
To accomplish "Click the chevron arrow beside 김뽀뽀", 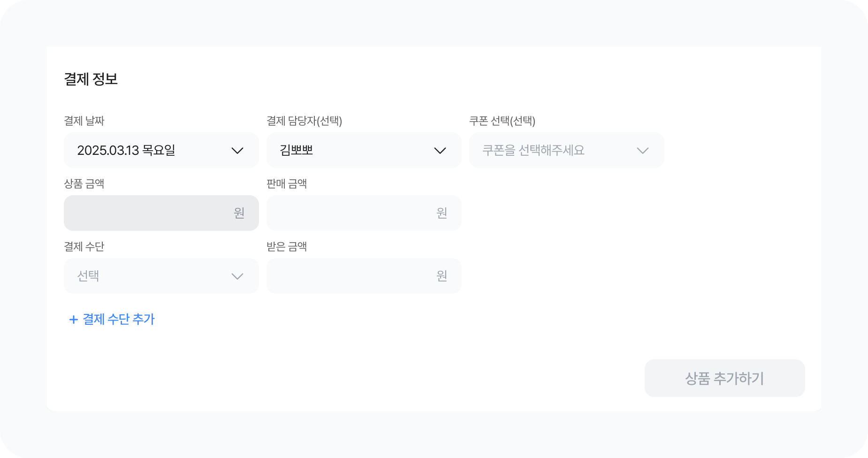I will (x=440, y=151).
